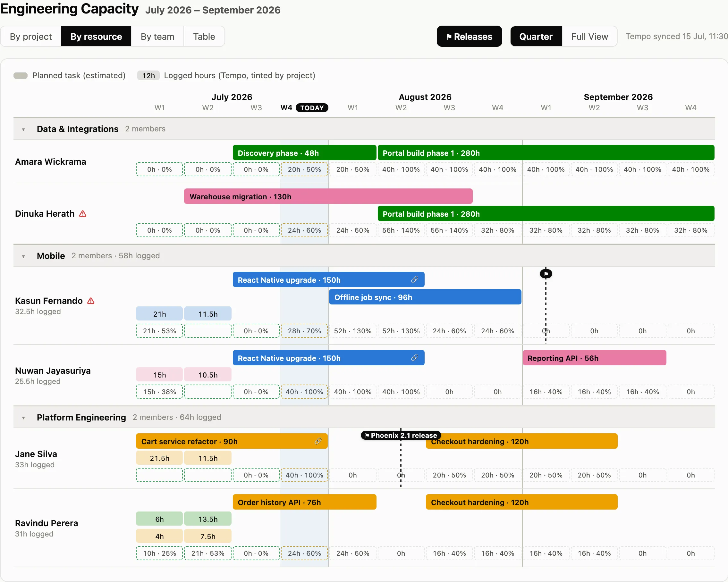Click Kasun's 11.5h logged hours chip
This screenshot has width=728, height=582.
pyautogui.click(x=208, y=314)
